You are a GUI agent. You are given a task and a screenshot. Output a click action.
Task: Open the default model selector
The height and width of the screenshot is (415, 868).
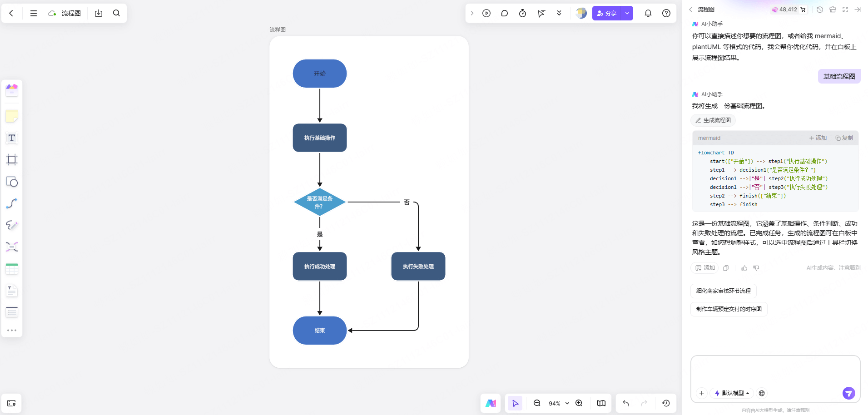pos(732,393)
